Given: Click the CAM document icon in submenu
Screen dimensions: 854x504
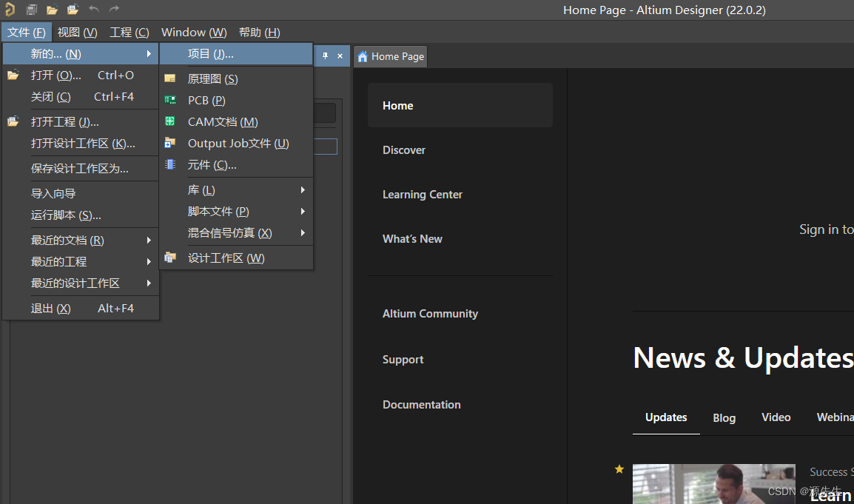Looking at the screenshot, I should tap(170, 121).
